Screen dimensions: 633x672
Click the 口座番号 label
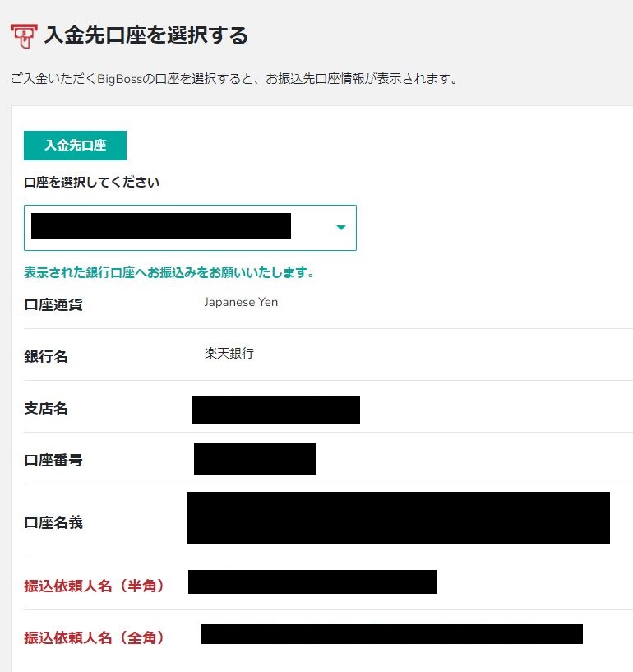point(53,461)
